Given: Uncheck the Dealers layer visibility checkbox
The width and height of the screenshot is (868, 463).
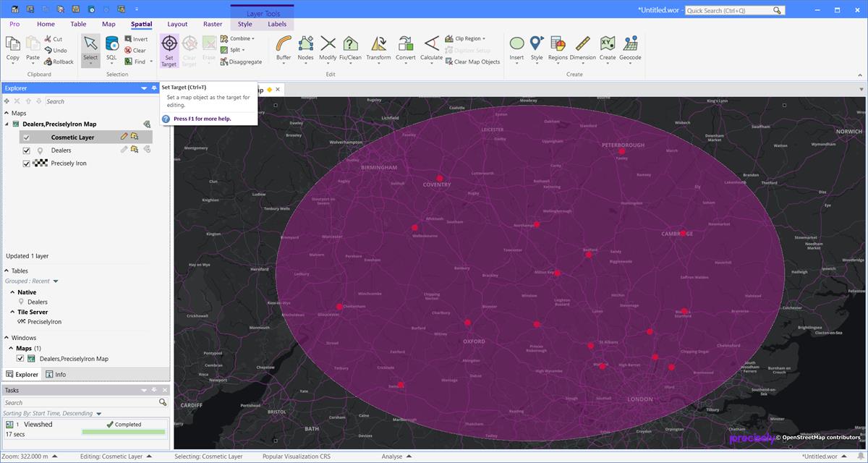Looking at the screenshot, I should pyautogui.click(x=27, y=150).
